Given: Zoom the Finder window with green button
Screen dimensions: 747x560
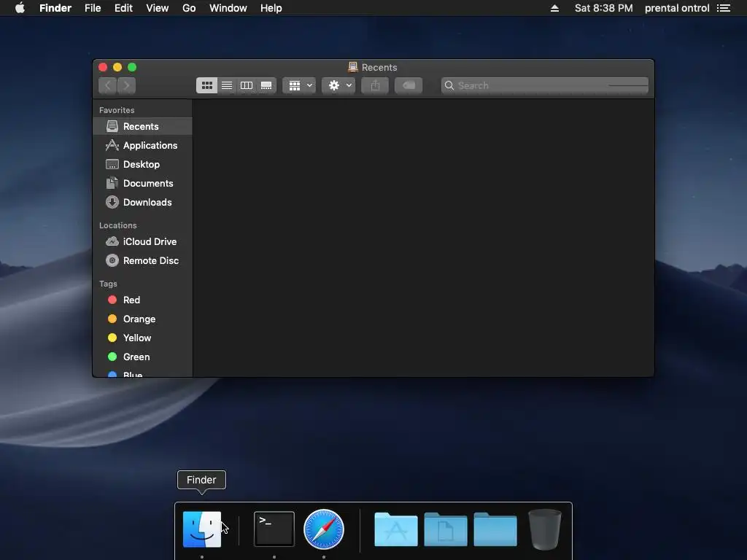Looking at the screenshot, I should [132, 67].
